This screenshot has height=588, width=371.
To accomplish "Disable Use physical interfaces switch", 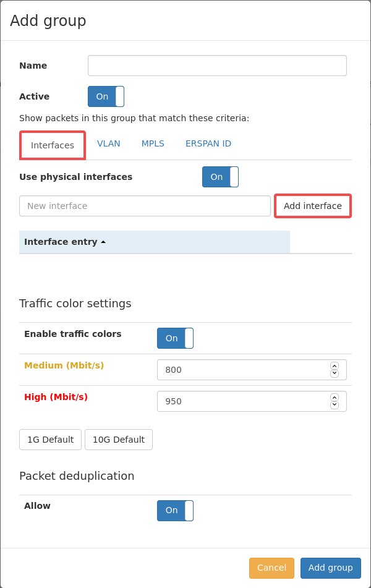I will click(x=220, y=177).
